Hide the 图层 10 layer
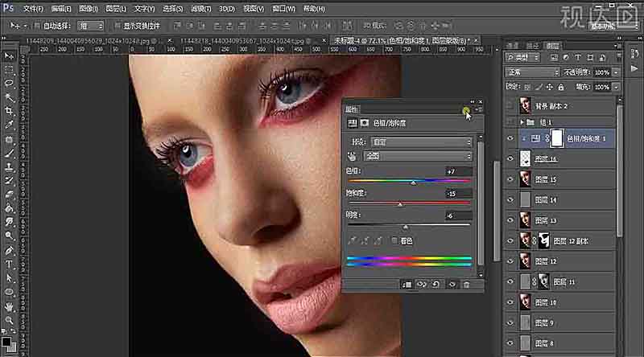The width and height of the screenshot is (644, 357). [x=510, y=302]
